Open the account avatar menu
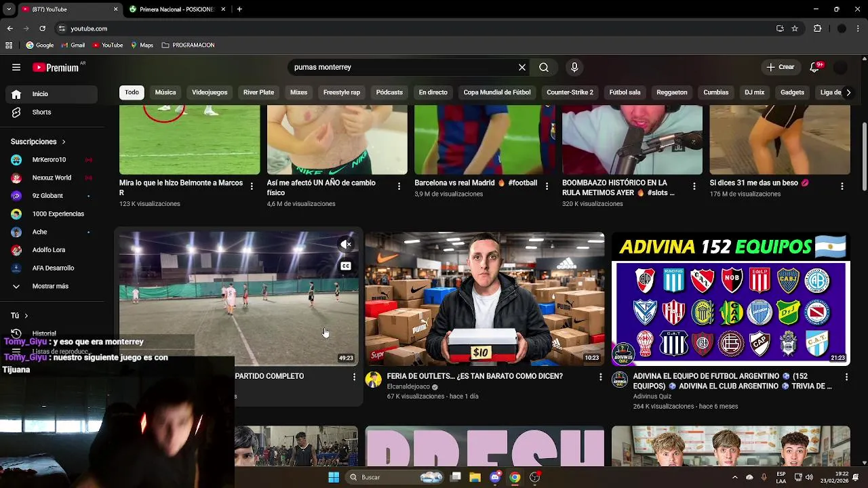This screenshot has height=488, width=868. coord(840,67)
